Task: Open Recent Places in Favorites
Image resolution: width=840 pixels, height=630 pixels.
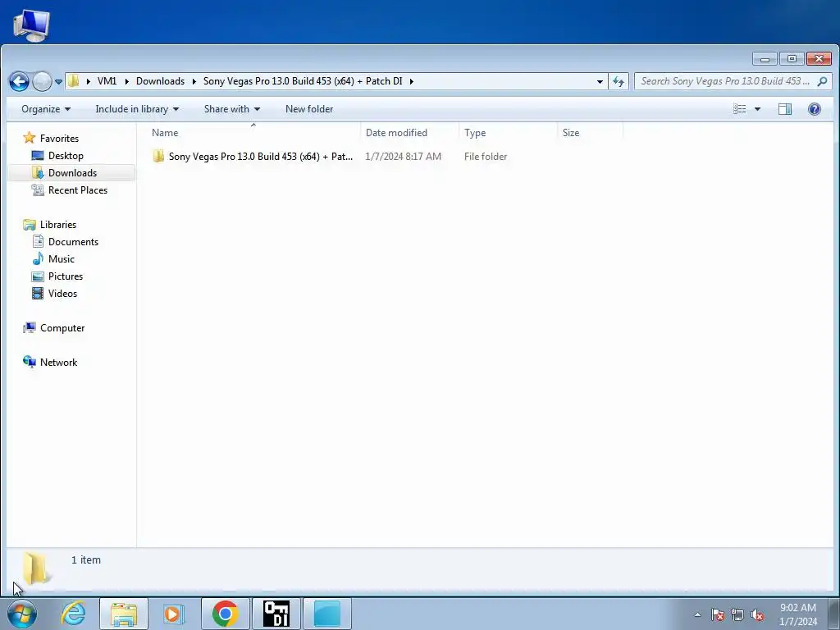Action: pos(78,189)
